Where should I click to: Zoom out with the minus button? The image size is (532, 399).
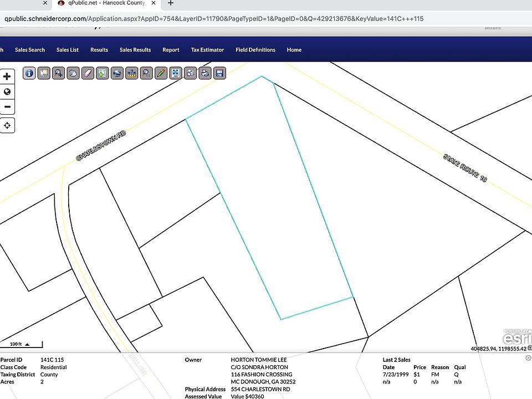point(7,107)
